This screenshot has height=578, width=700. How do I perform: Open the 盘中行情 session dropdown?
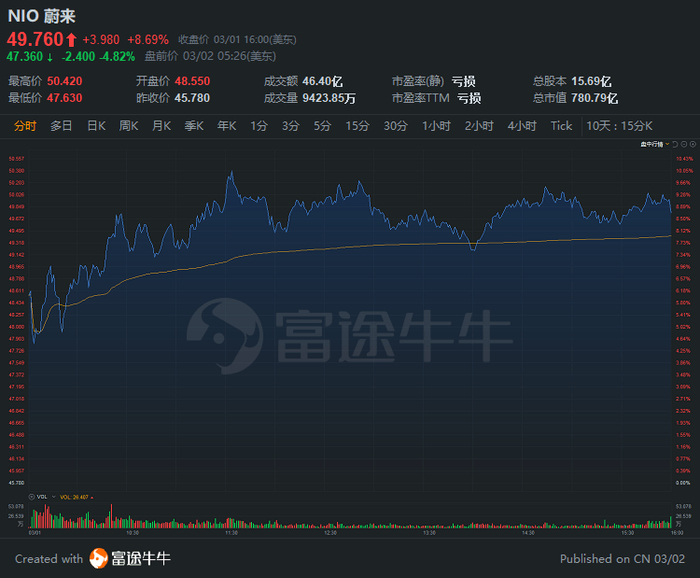[x=654, y=144]
